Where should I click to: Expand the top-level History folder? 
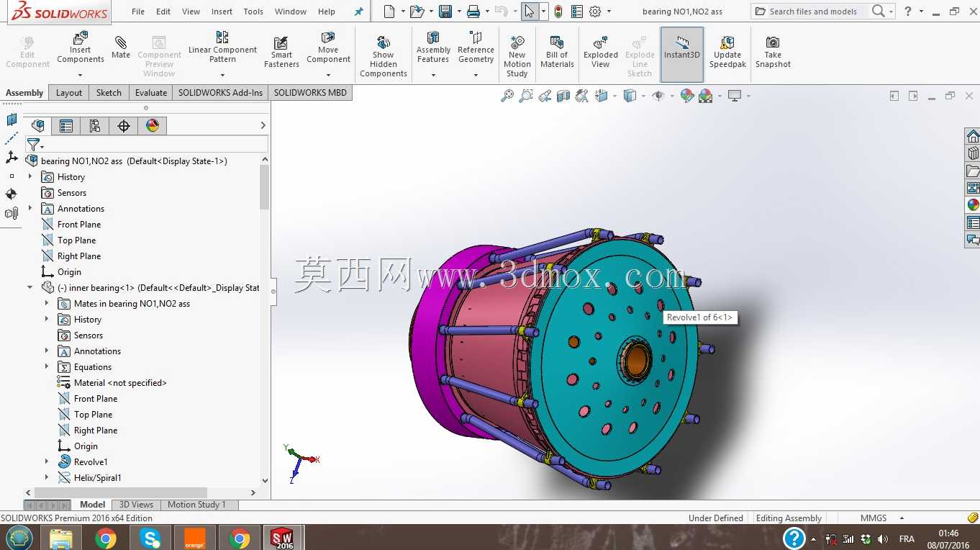pyautogui.click(x=30, y=176)
